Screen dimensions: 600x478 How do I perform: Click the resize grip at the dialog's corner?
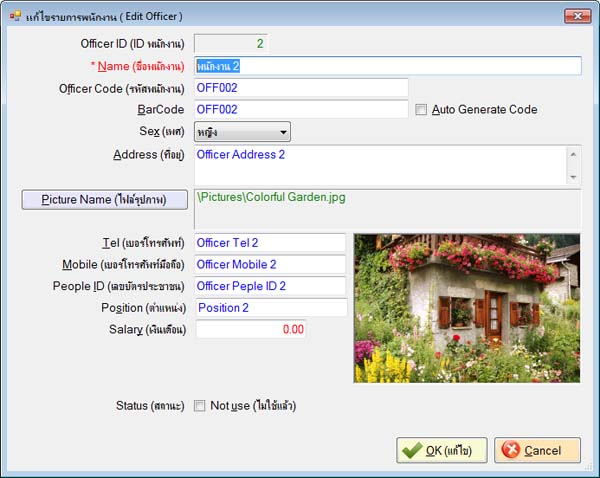(x=588, y=467)
